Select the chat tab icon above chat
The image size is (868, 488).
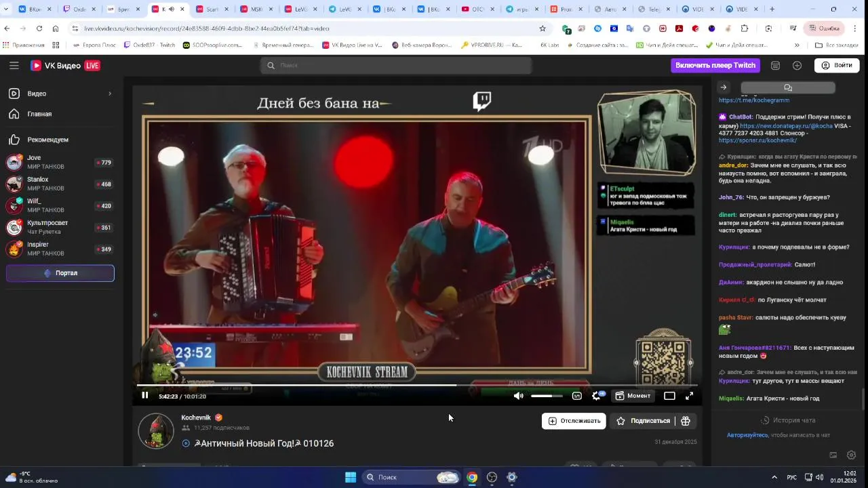(x=788, y=87)
